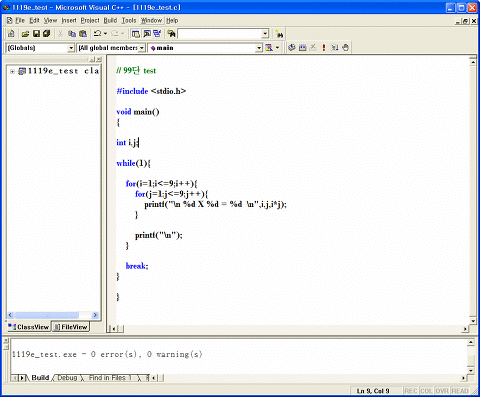The height and width of the screenshot is (397, 480).
Task: Run program with the red exclamation Execute icon
Action: pyautogui.click(x=324, y=48)
